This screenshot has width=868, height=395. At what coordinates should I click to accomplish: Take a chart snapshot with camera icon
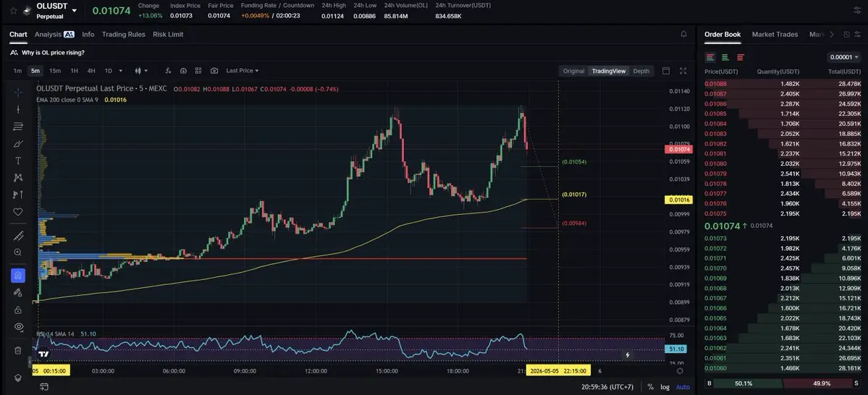[214, 71]
